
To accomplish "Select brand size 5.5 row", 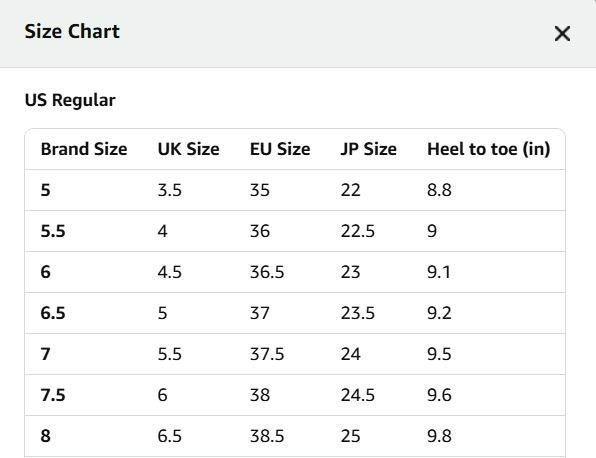I will pyautogui.click(x=295, y=231).
